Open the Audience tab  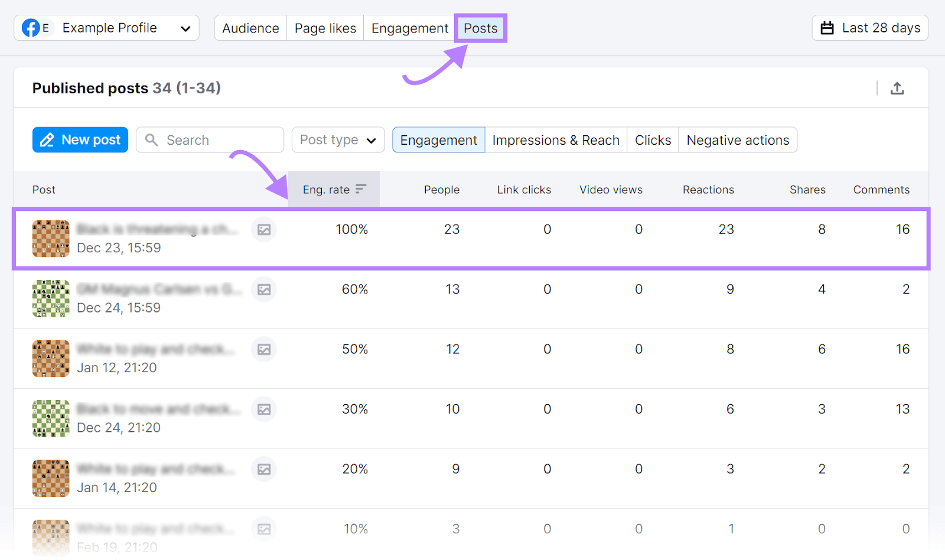250,27
